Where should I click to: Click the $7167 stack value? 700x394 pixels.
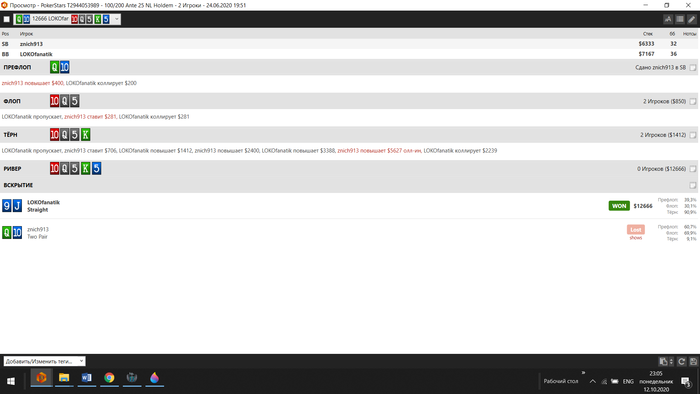(x=646, y=54)
